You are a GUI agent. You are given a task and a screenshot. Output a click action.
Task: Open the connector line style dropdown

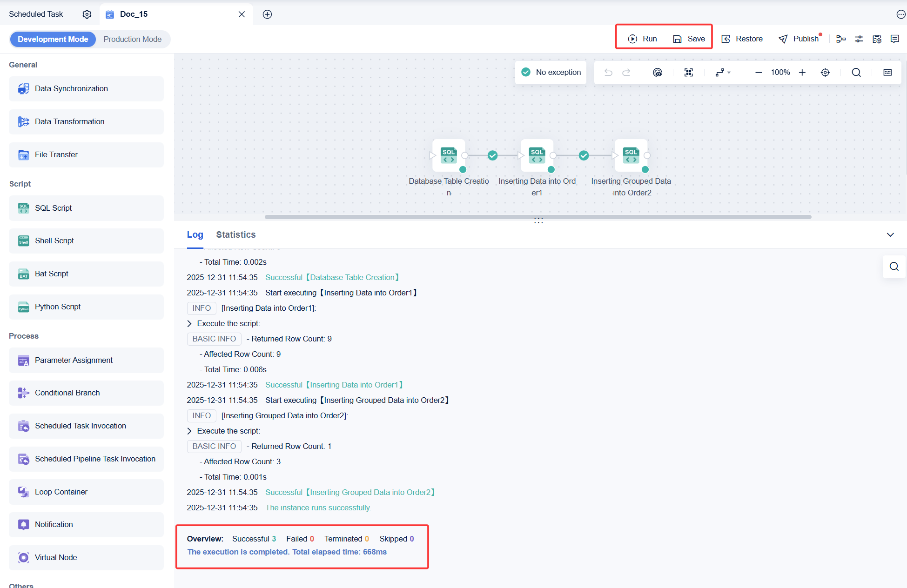pos(723,72)
